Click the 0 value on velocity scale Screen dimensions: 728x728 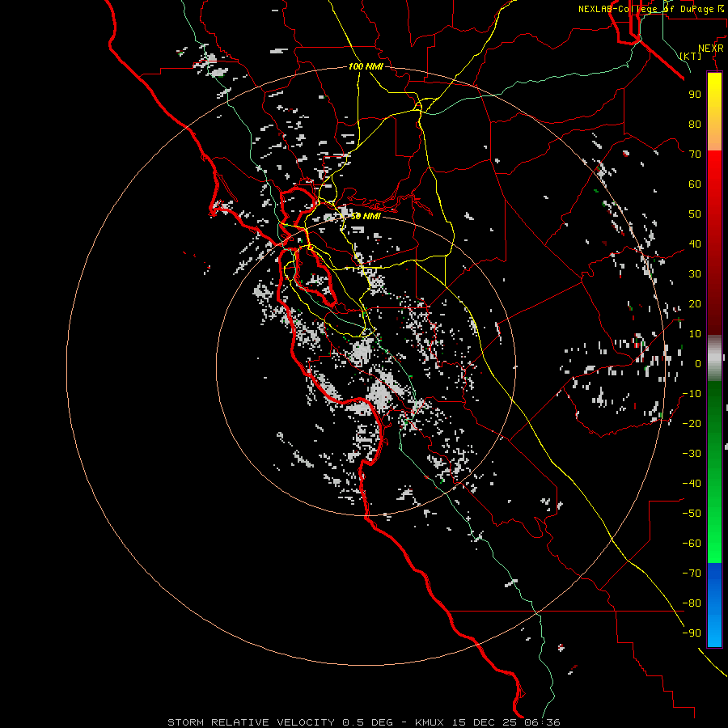tap(698, 364)
